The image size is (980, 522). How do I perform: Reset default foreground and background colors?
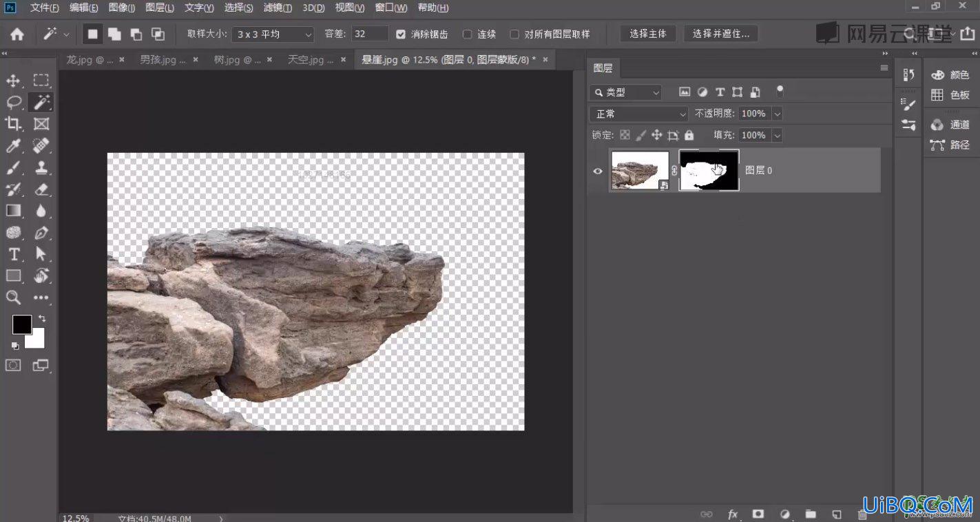[x=14, y=346]
